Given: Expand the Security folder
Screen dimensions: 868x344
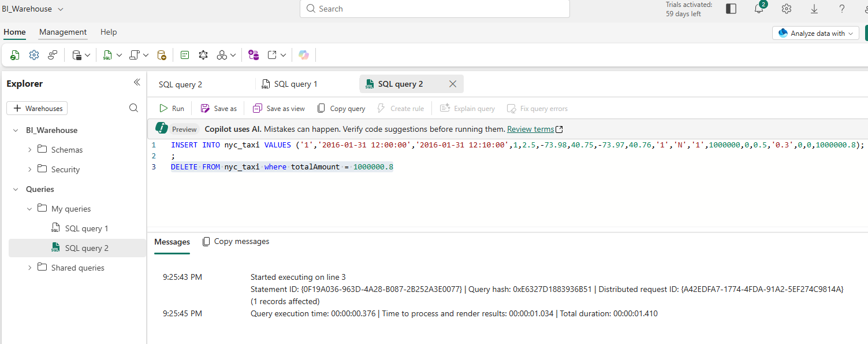Looking at the screenshot, I should (29, 169).
